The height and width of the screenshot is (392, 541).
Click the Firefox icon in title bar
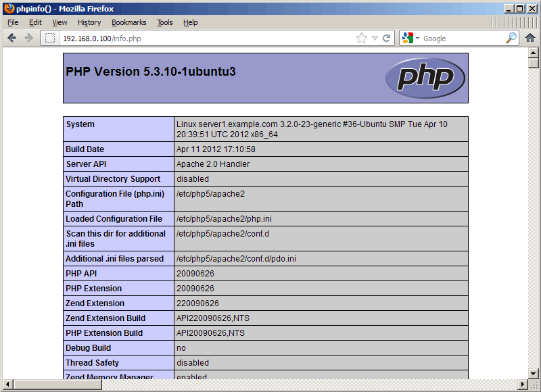9,8
